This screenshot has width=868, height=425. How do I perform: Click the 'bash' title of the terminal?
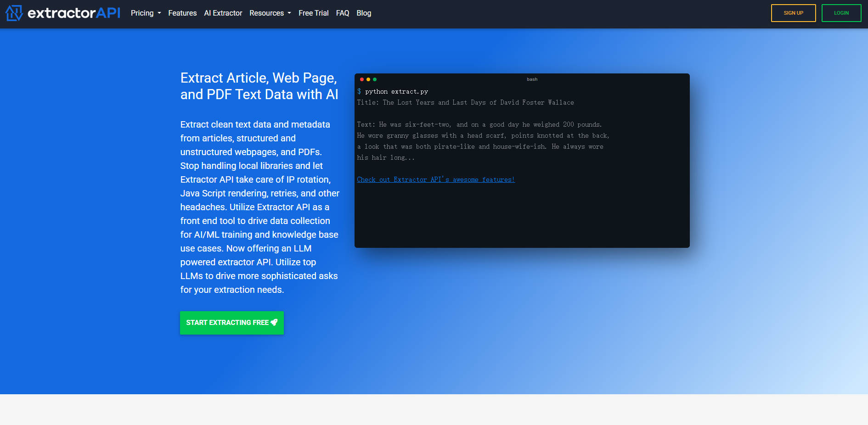532,79
